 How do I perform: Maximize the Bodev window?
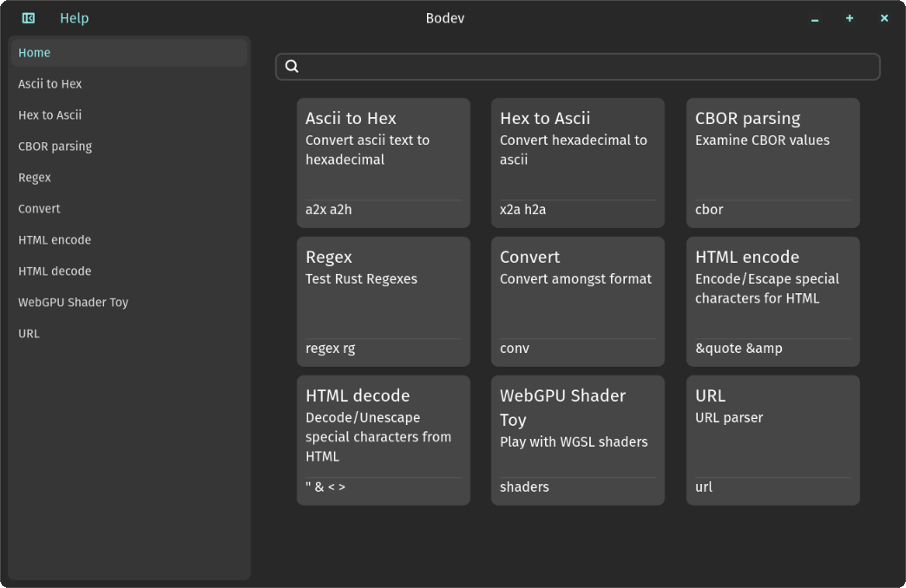pyautogui.click(x=850, y=18)
